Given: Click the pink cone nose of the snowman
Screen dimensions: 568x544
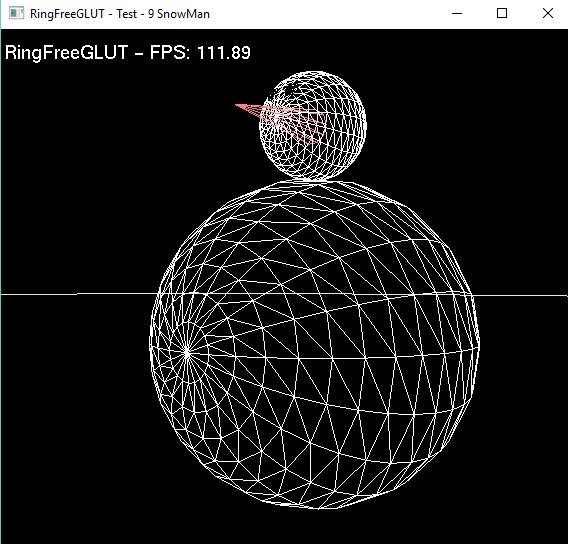Looking at the screenshot, I should point(280,123).
